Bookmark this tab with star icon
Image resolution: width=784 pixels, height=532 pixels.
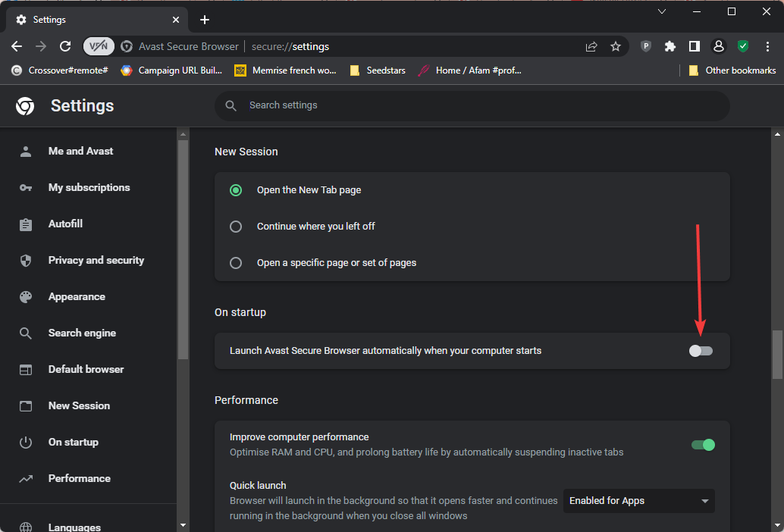(x=616, y=46)
